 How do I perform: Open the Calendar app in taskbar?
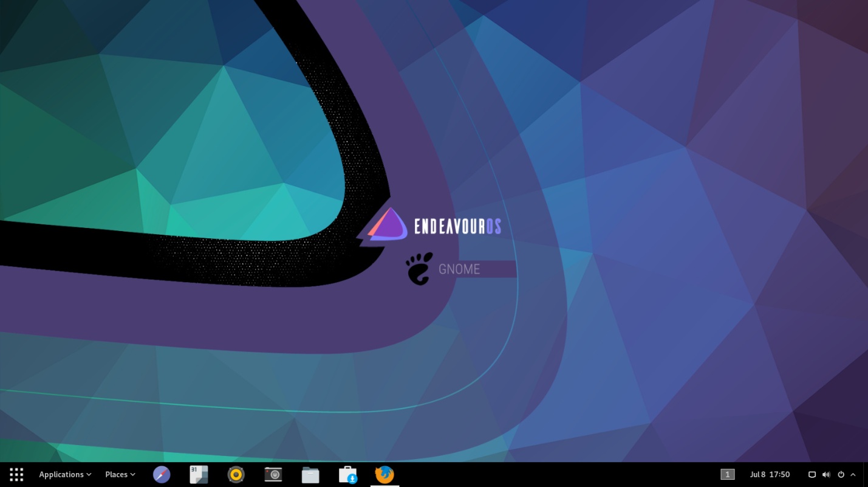(199, 474)
